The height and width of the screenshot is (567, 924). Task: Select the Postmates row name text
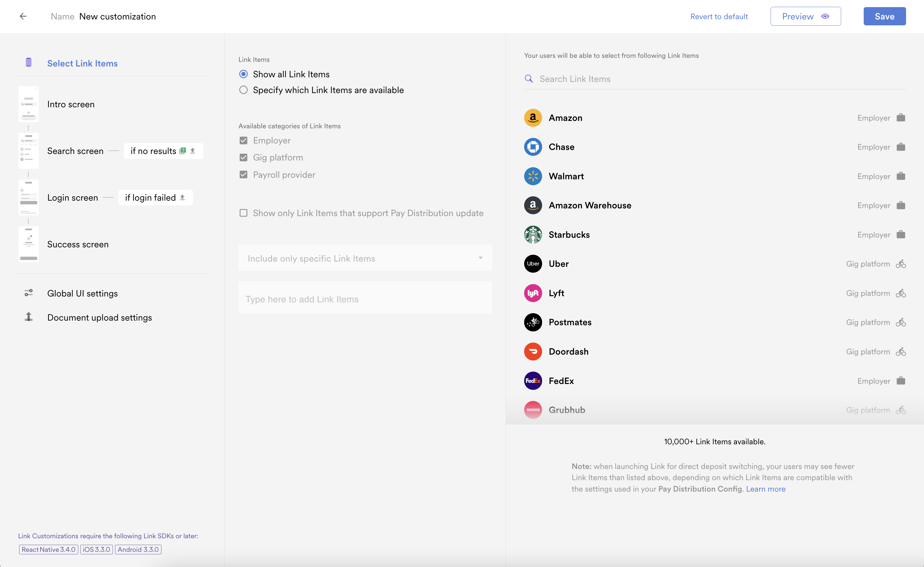[570, 322]
